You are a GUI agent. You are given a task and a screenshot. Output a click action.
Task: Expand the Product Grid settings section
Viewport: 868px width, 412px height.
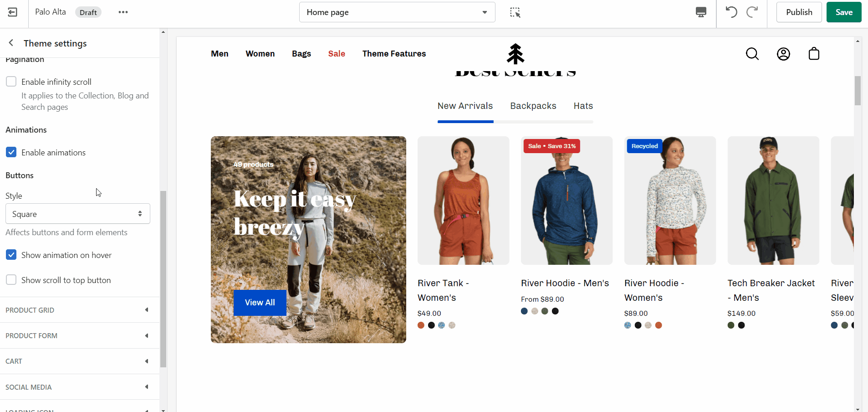point(77,310)
